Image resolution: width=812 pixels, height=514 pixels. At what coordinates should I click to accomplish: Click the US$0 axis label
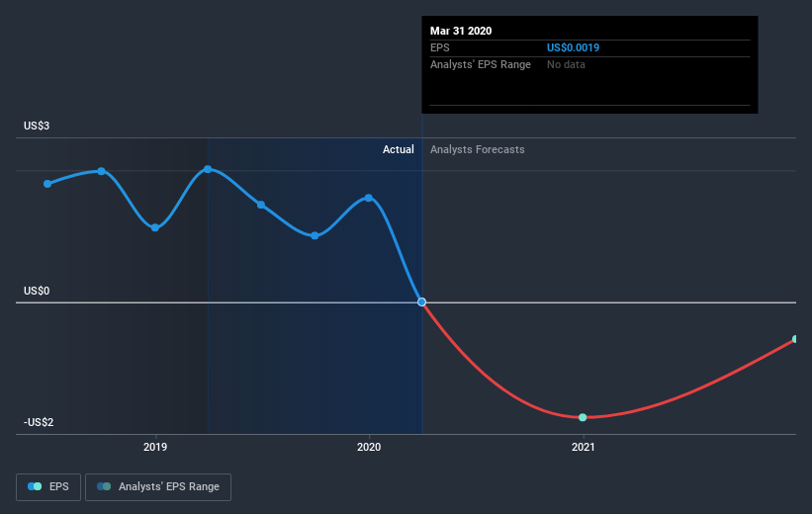[37, 291]
